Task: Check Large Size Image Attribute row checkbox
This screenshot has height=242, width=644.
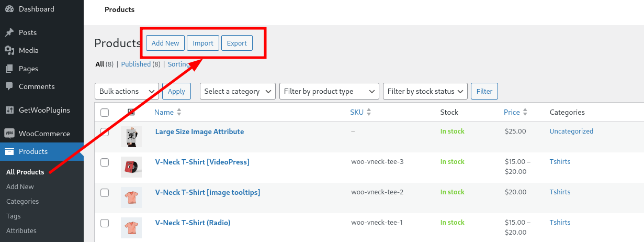Action: point(105,132)
